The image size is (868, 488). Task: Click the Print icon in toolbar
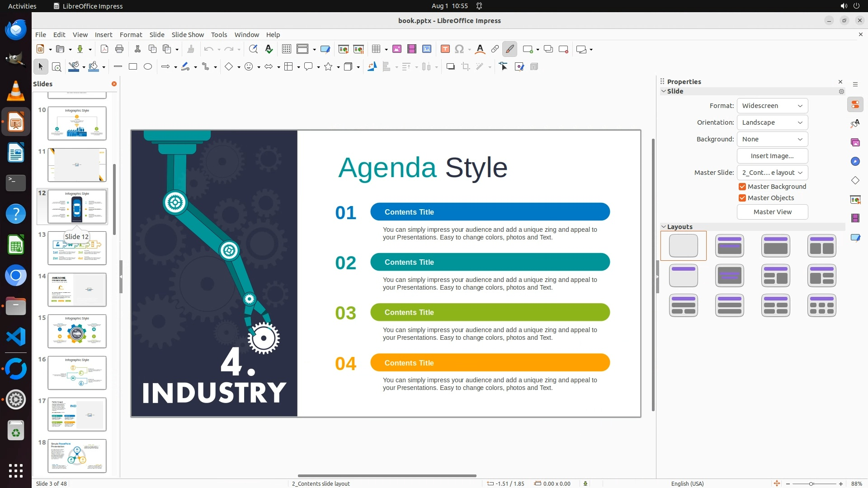pos(119,49)
